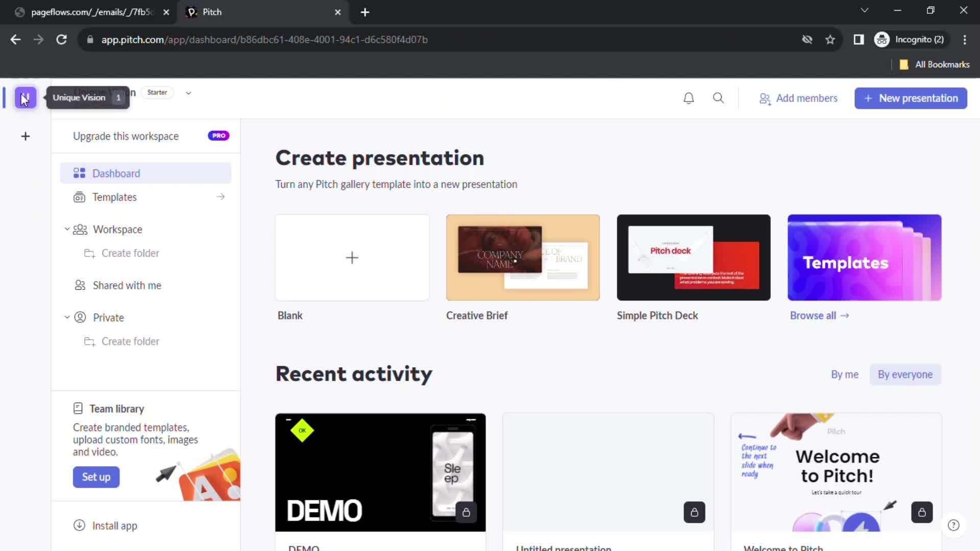Expand the Templates arrow link
The image size is (980, 551).
pos(221,196)
